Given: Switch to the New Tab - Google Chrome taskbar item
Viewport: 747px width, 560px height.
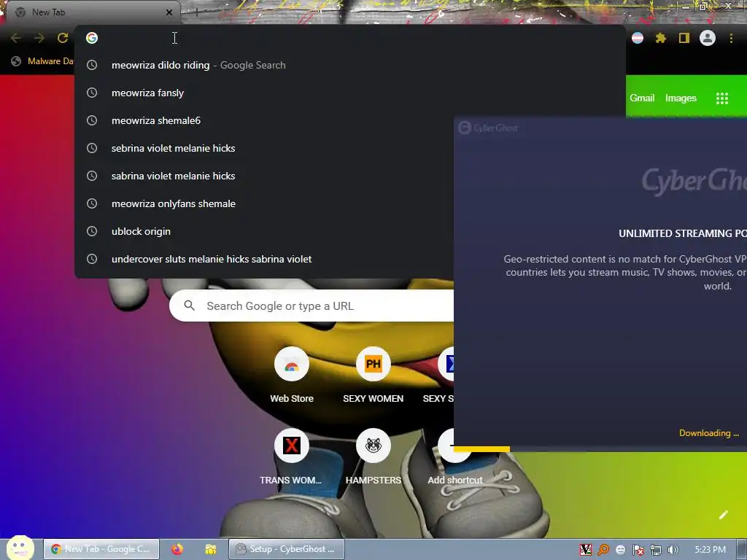Looking at the screenshot, I should (101, 549).
